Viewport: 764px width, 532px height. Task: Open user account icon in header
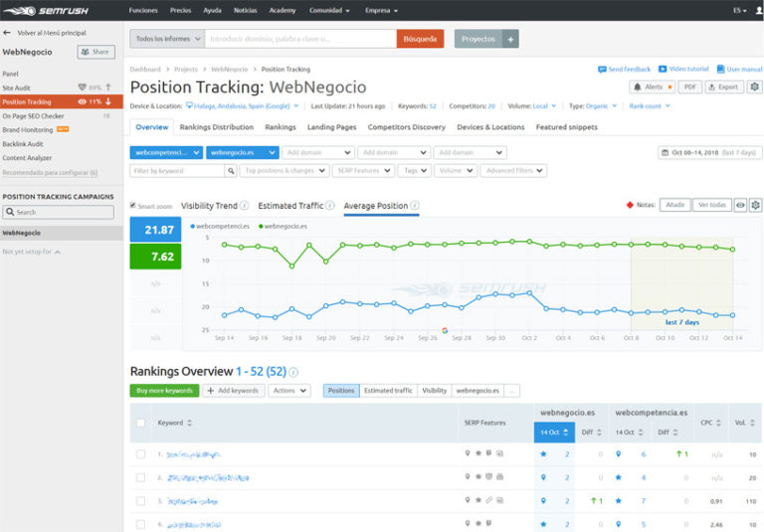pyautogui.click(x=759, y=10)
